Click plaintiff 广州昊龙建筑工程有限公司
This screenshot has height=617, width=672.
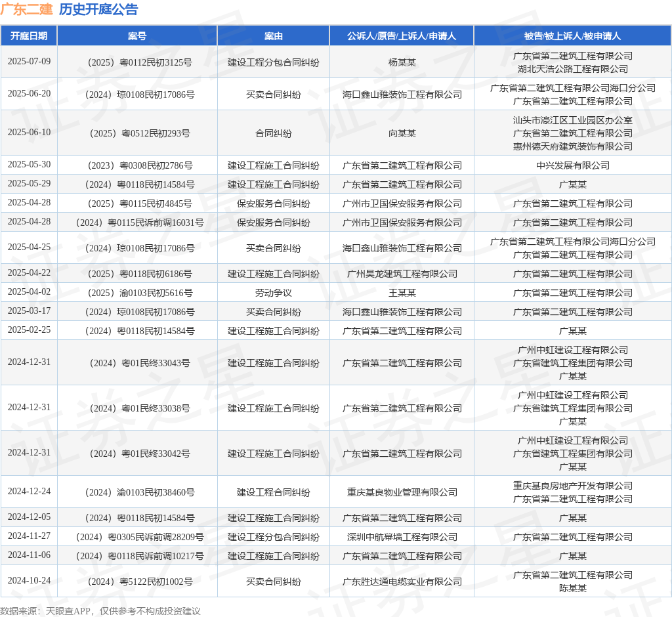402,274
